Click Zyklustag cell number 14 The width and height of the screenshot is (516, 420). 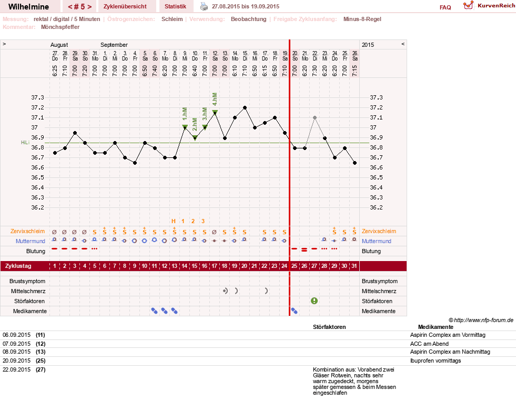(185, 266)
